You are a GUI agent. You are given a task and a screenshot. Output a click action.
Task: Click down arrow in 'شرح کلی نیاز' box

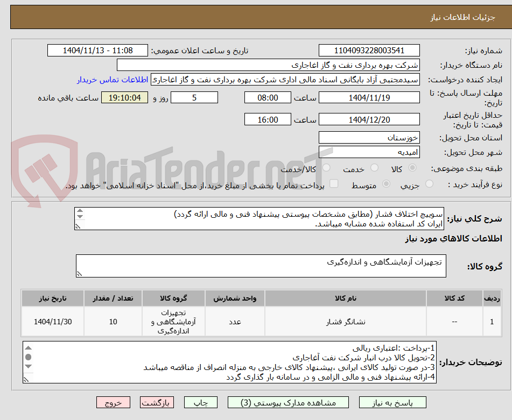click(80, 217)
